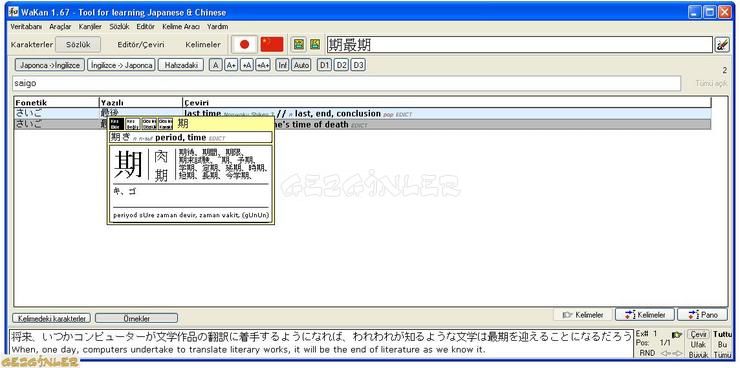Click the Örnekler button

coord(137,318)
